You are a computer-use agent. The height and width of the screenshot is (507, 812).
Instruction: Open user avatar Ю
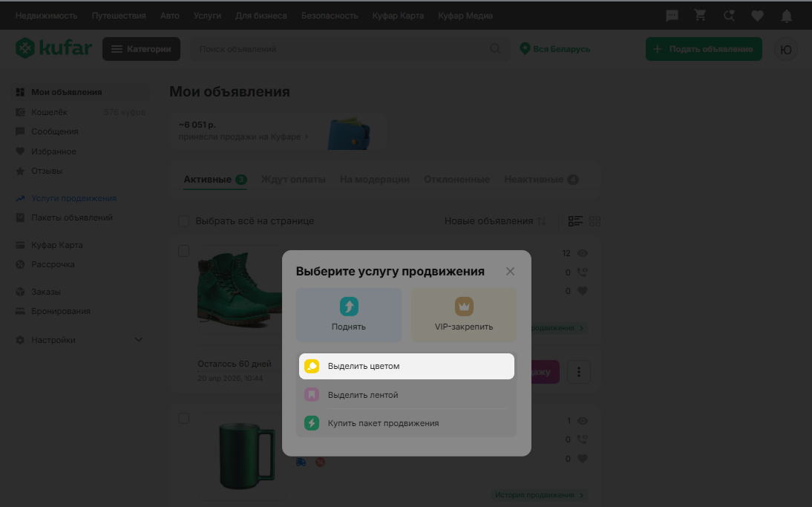(x=785, y=49)
